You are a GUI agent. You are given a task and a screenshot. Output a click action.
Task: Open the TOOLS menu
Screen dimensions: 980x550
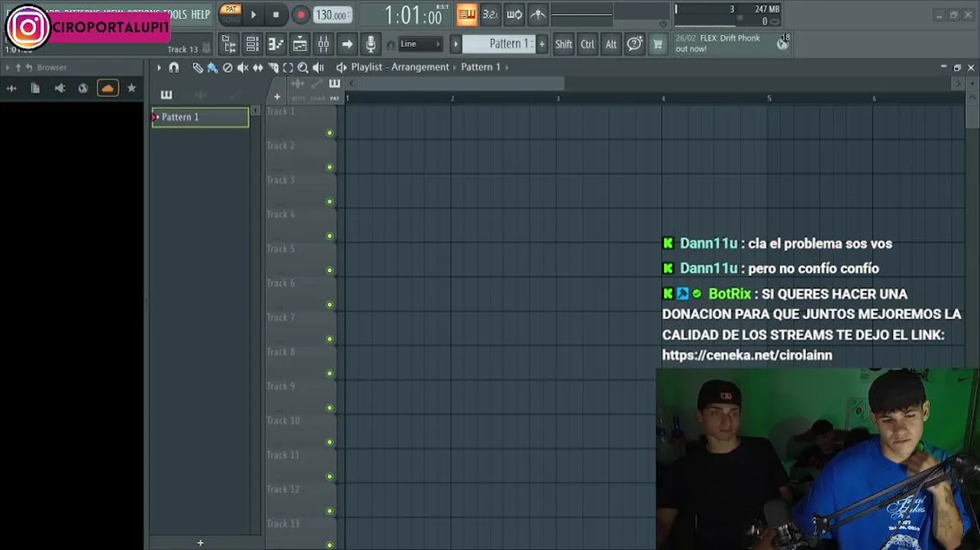click(175, 14)
